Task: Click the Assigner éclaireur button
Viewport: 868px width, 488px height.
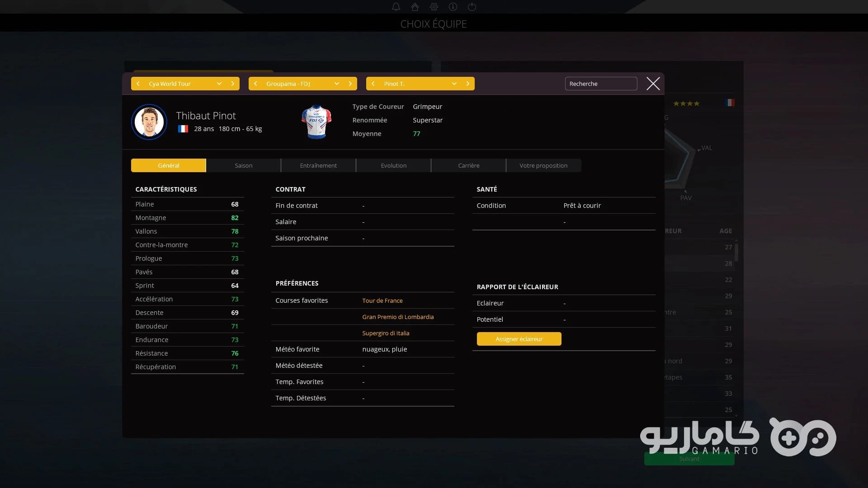Action: coord(519,339)
